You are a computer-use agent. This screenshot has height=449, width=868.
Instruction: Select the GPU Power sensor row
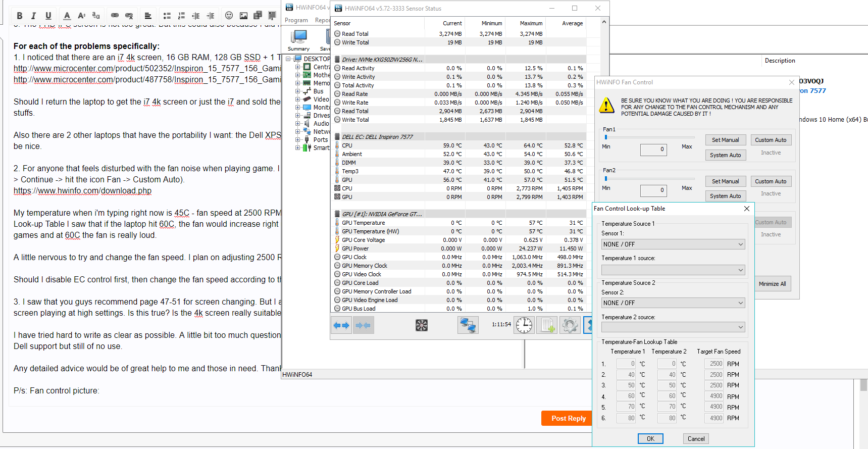[x=459, y=248]
